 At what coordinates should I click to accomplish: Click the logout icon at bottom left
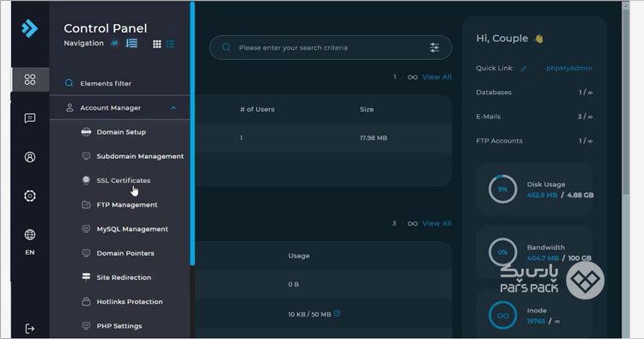29,329
